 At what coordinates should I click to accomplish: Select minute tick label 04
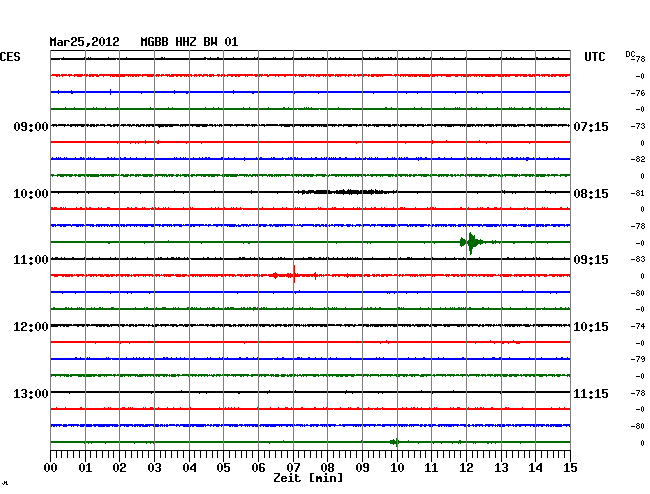(189, 467)
